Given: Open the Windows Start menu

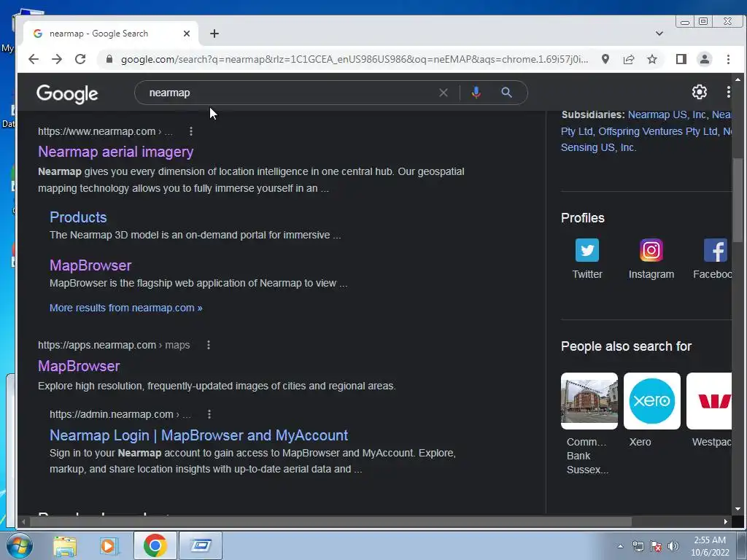Looking at the screenshot, I should [x=20, y=545].
